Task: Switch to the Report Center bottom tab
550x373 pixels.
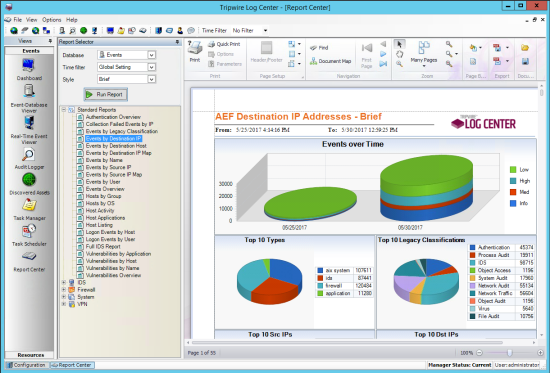Action: [72, 365]
